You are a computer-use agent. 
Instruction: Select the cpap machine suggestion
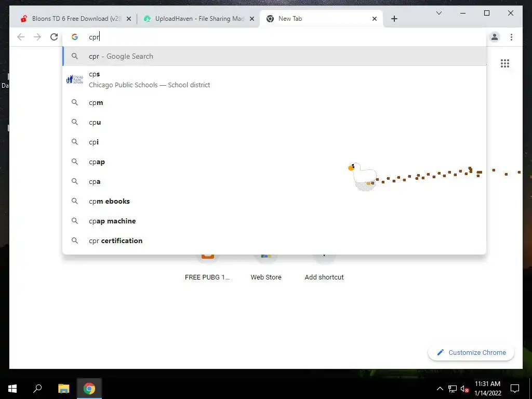(x=274, y=221)
